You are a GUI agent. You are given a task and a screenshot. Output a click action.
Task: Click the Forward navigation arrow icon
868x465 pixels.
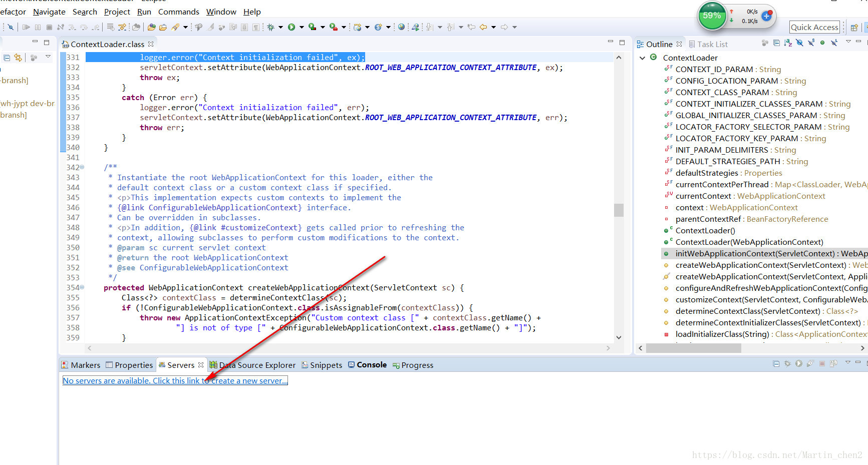click(504, 27)
